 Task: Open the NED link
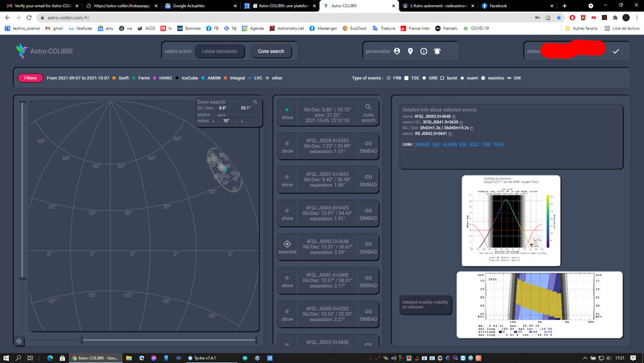pos(436,144)
